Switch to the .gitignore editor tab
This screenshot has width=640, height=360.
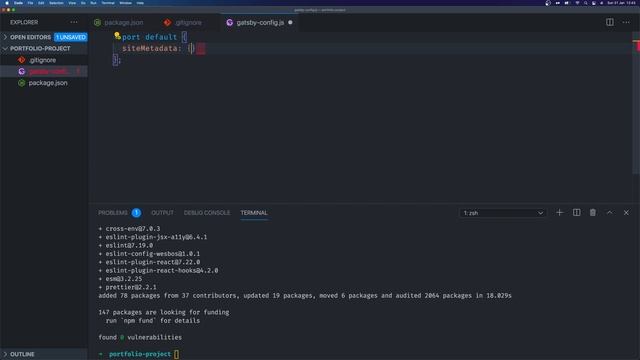[189, 22]
